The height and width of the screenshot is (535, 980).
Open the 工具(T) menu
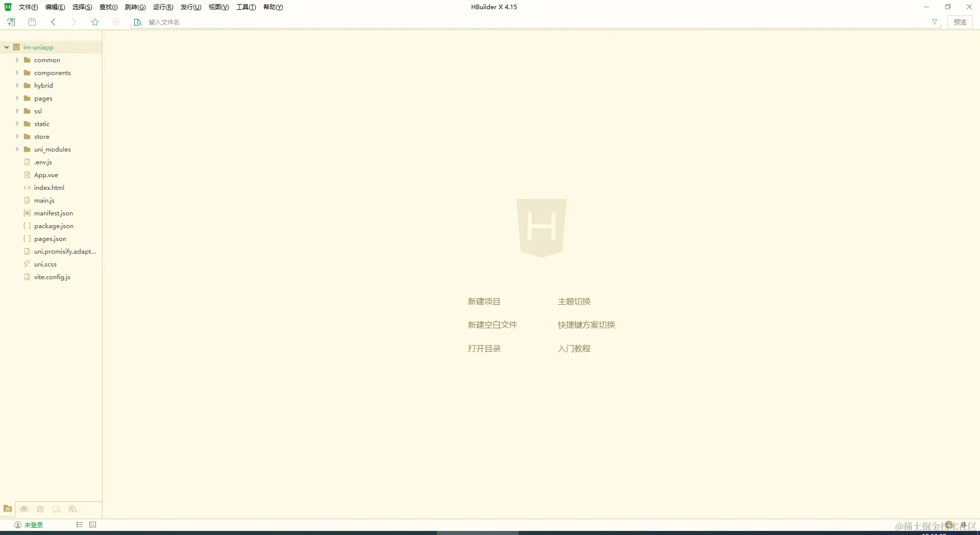246,7
